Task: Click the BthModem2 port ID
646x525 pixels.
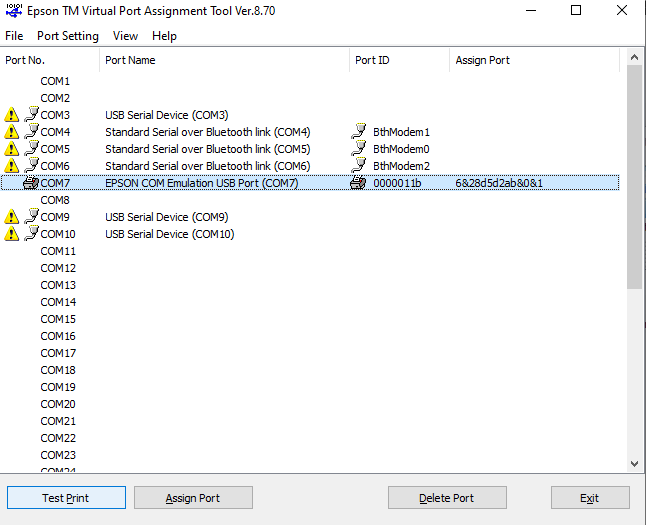Action: click(x=401, y=166)
